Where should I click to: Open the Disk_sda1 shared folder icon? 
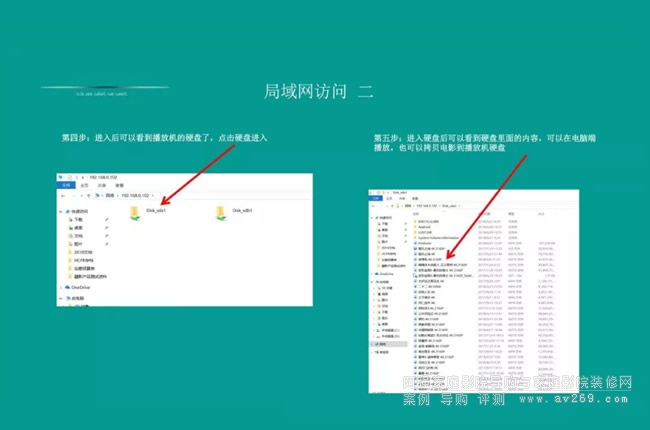click(x=135, y=213)
